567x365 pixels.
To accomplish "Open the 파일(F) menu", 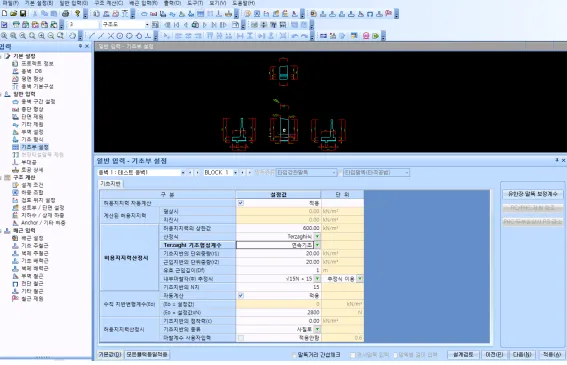I will click(10, 3).
